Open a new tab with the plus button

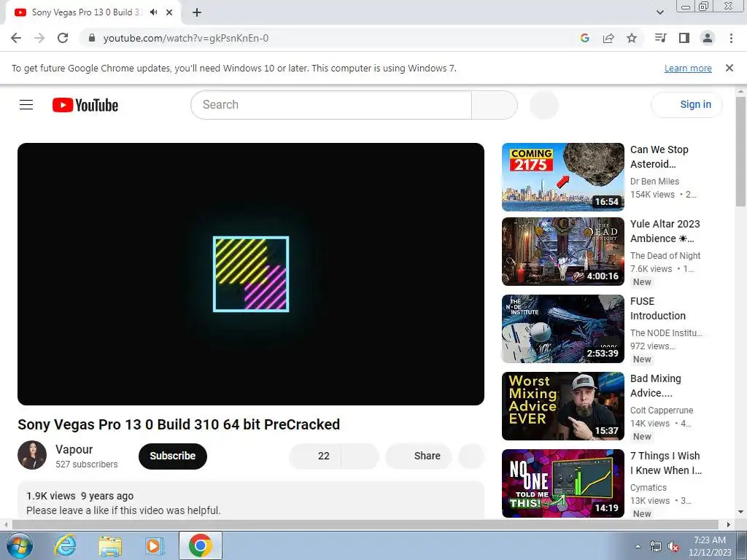coord(197,12)
